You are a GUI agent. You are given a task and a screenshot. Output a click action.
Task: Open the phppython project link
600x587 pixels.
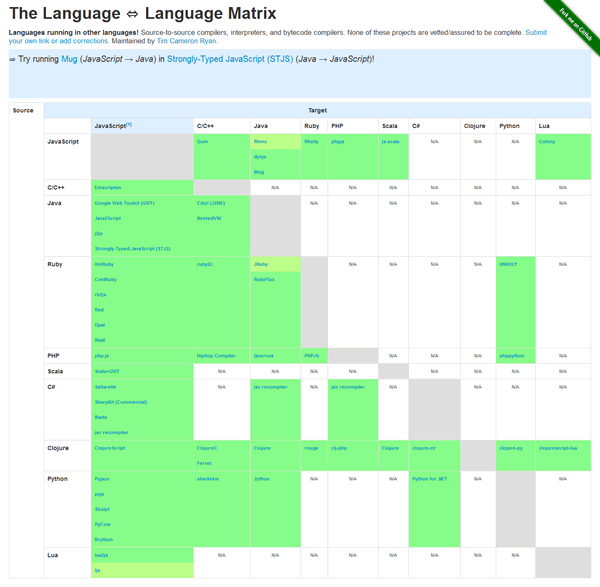coord(512,356)
